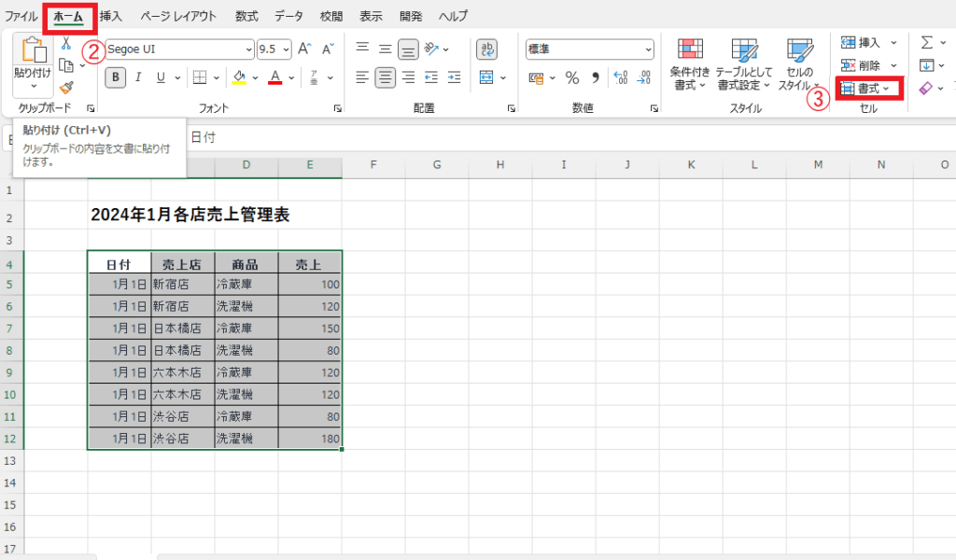Align text left
The image size is (956, 560).
362,77
